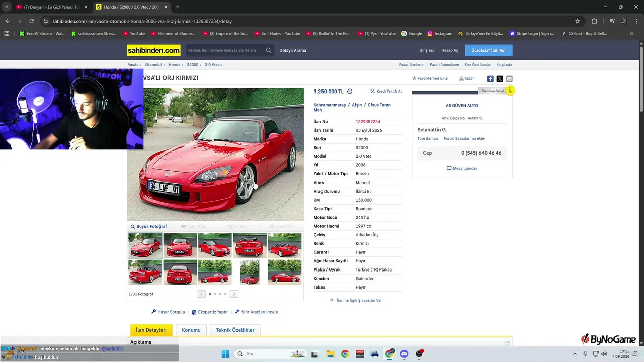The width and height of the screenshot is (644, 362).
Task: Add listing to favorites with star
Action: 430,79
